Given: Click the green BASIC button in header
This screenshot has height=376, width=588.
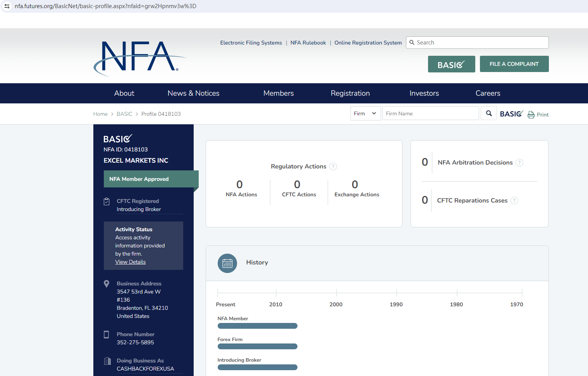Looking at the screenshot, I should click(x=451, y=64).
